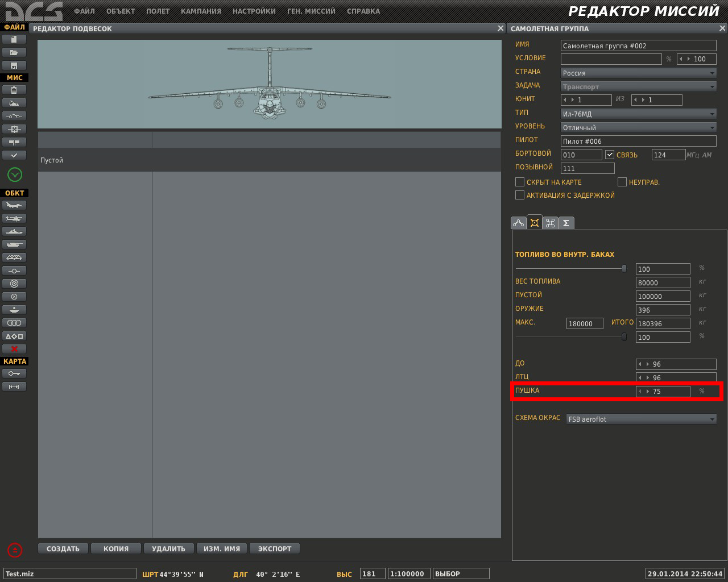Click the УДАЛИТЬ button
The image size is (728, 582).
[169, 548]
